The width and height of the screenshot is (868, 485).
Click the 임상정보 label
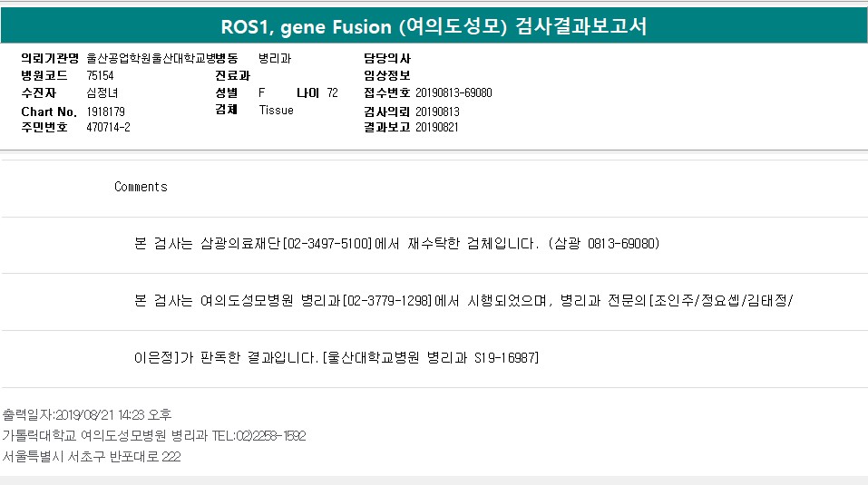click(x=386, y=75)
